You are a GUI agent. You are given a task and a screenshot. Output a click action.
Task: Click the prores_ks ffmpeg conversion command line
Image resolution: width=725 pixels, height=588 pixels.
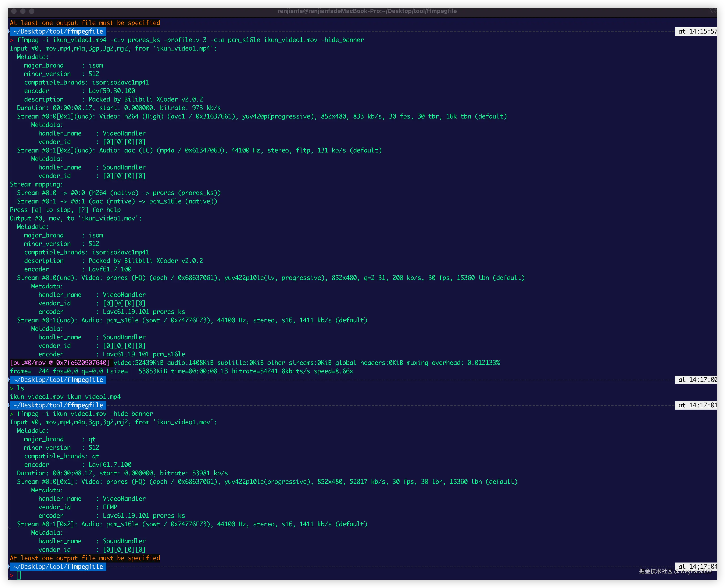click(x=190, y=40)
